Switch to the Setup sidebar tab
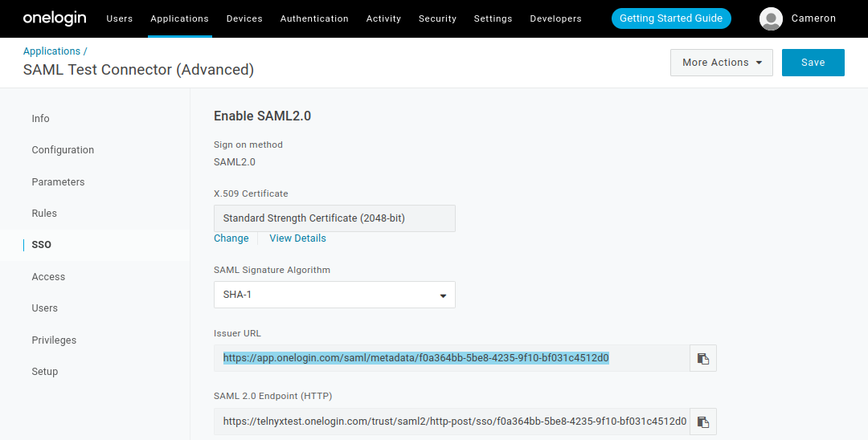Viewport: 868px width, 440px height. click(45, 372)
